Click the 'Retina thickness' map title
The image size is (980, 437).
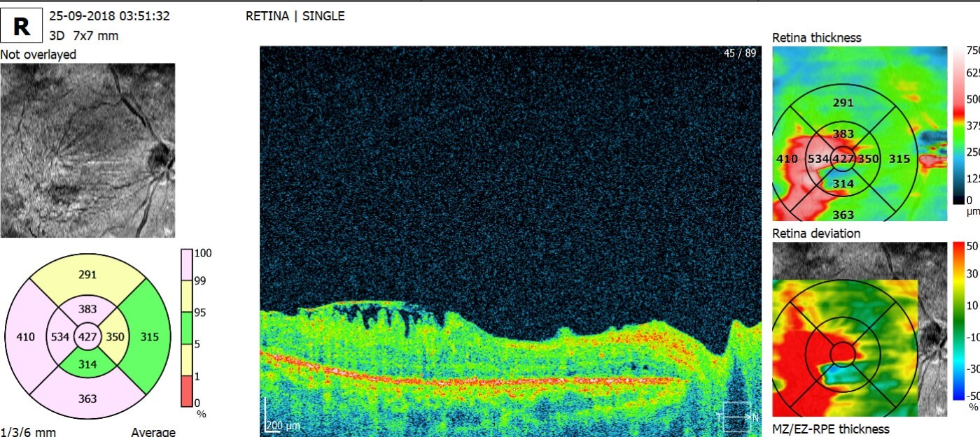[816, 38]
